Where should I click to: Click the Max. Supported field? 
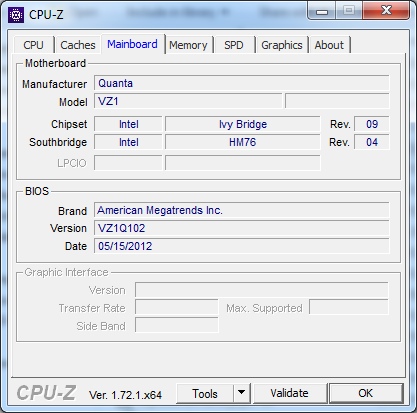pyautogui.click(x=349, y=307)
